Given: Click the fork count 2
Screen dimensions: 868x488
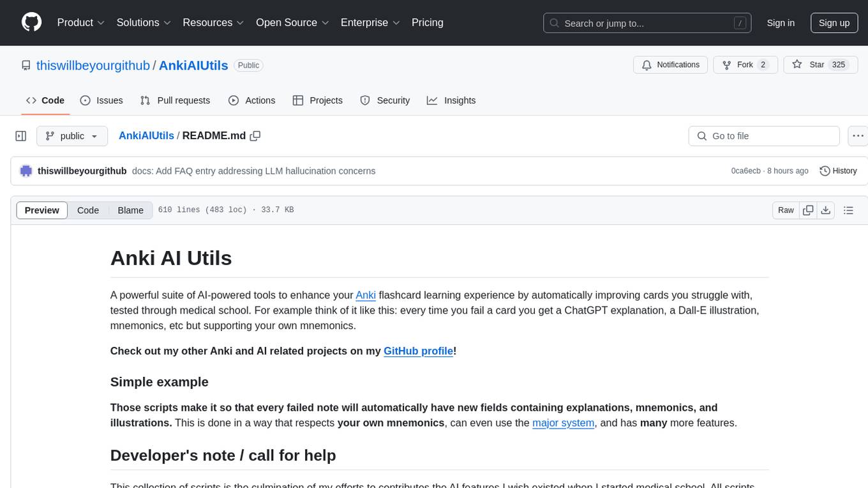Looking at the screenshot, I should pyautogui.click(x=763, y=65).
